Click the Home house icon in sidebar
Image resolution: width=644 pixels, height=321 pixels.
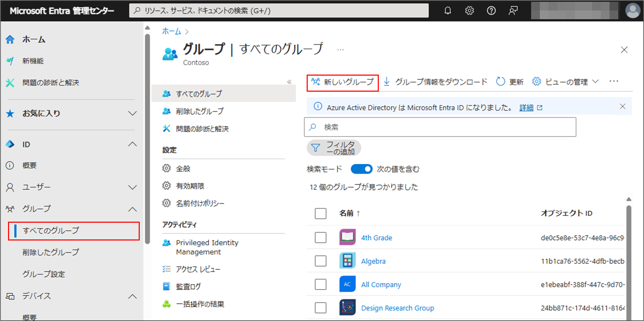point(10,40)
